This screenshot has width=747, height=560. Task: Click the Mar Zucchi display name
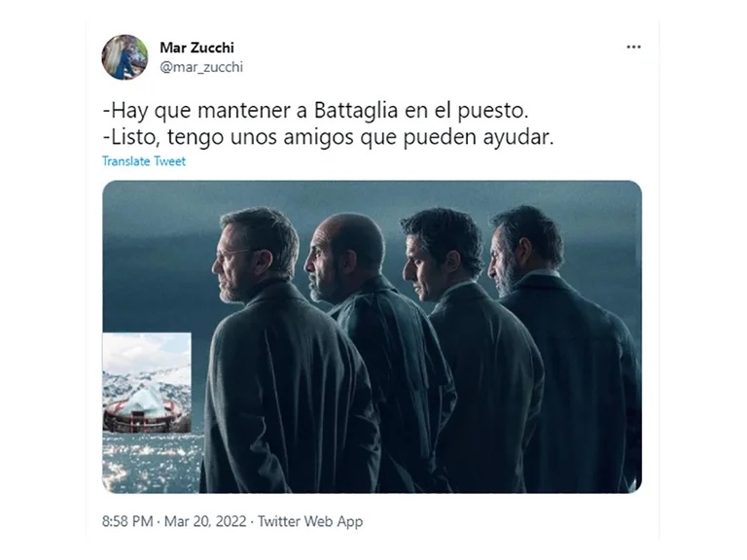coord(196,48)
